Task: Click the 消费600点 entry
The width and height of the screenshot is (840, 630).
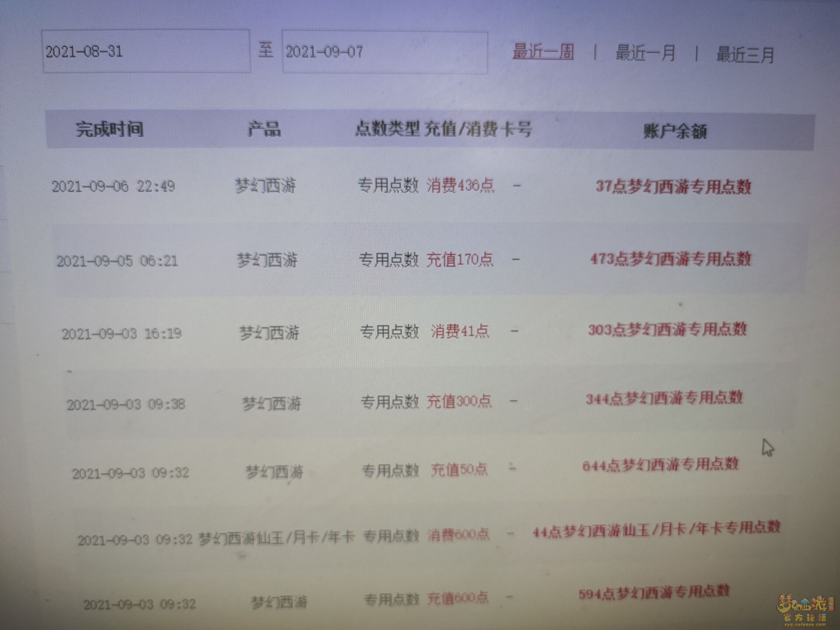Action: [458, 534]
